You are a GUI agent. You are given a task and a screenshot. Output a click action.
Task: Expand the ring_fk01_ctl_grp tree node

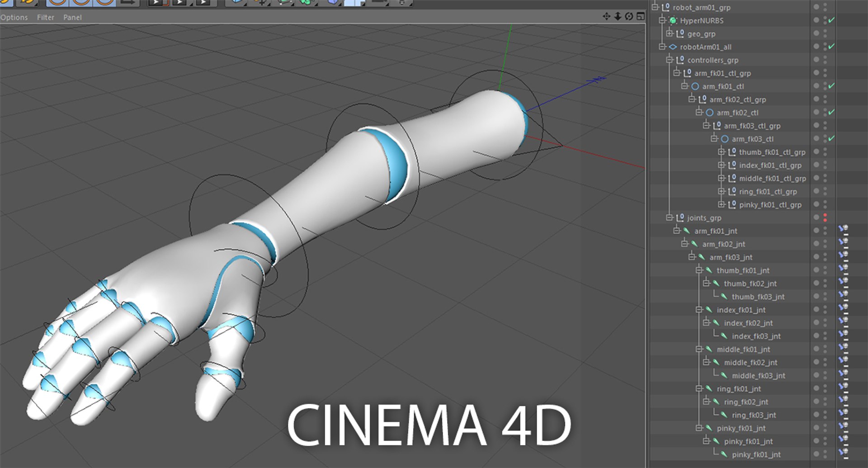(722, 191)
